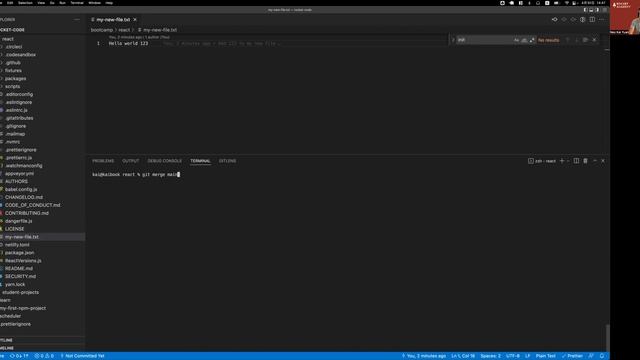Toggle Use Regular Expression in the find widget
The image size is (640, 360).
pyautogui.click(x=532, y=40)
